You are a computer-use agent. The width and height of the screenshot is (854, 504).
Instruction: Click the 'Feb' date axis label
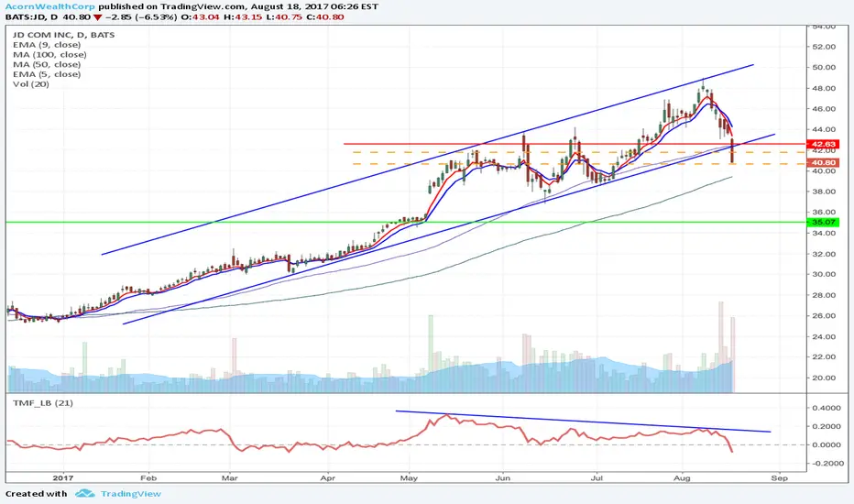(x=148, y=478)
